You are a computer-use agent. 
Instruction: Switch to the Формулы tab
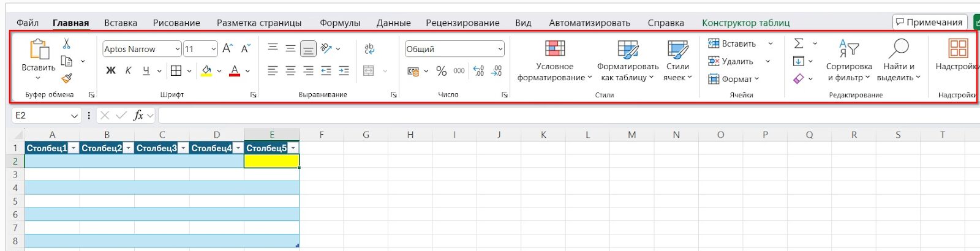(x=340, y=23)
